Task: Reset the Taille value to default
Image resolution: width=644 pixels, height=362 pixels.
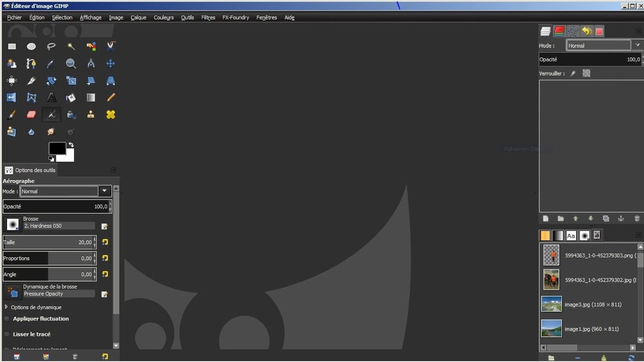Action: pos(105,242)
